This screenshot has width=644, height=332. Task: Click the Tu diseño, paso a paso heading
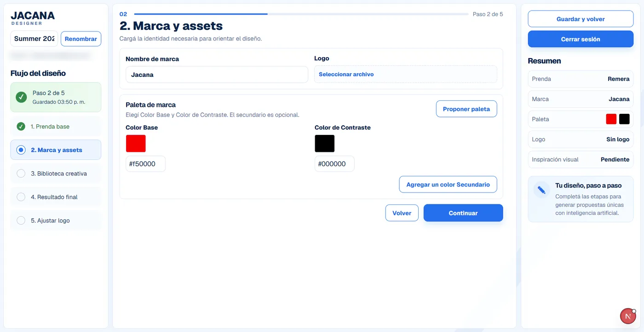click(588, 186)
